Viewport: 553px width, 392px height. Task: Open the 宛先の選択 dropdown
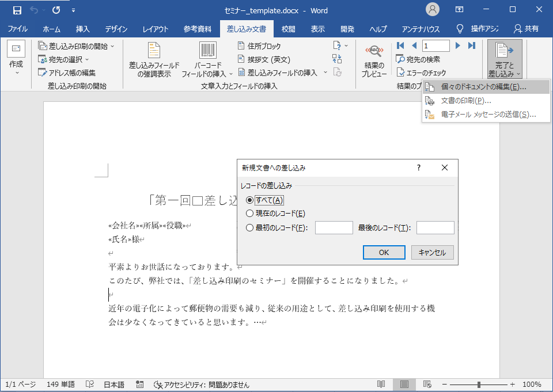[x=87, y=59]
